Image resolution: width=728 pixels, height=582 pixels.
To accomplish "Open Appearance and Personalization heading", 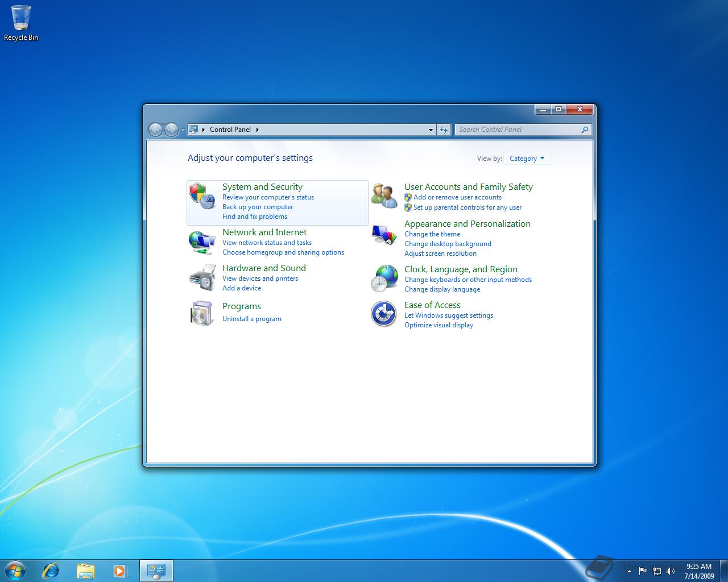I will pyautogui.click(x=468, y=224).
